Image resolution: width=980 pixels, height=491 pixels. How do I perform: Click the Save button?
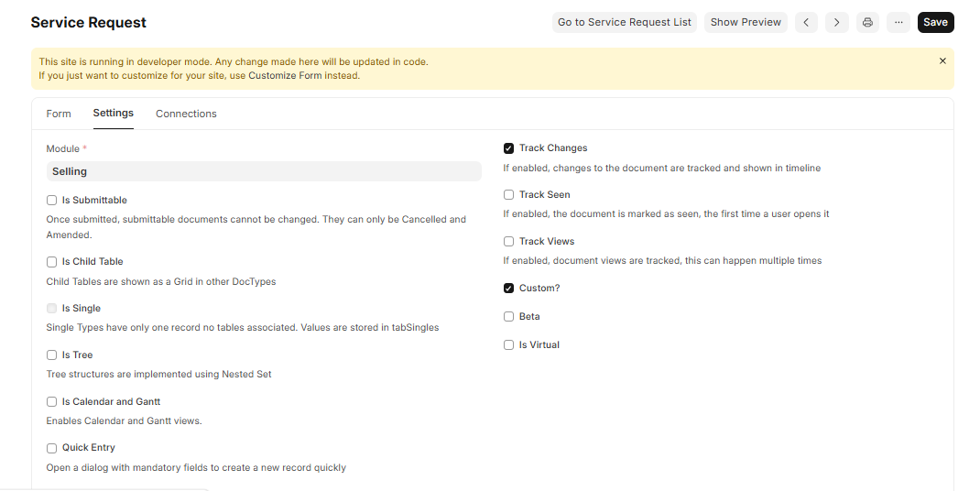935,22
